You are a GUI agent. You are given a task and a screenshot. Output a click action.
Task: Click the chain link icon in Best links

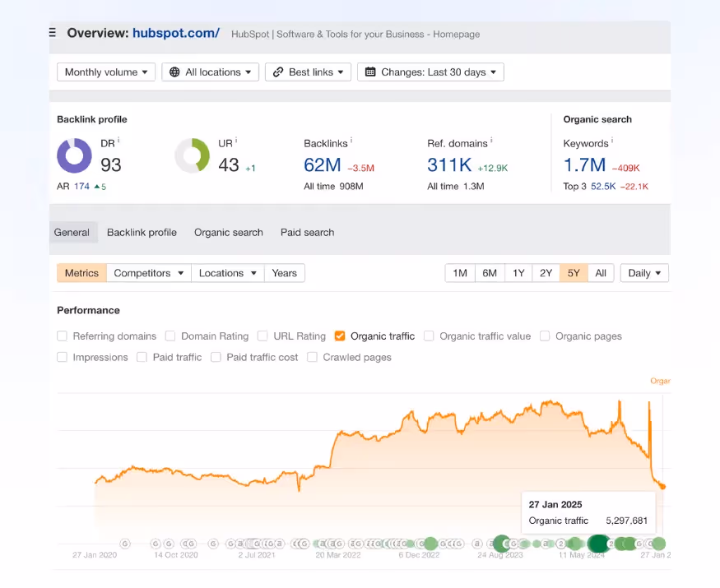[x=278, y=72]
